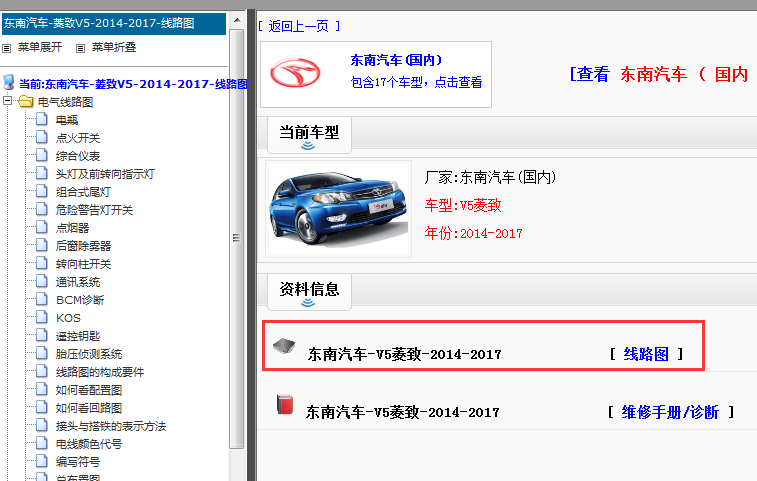The width and height of the screenshot is (757, 481).
Task: Click the page icon beside 组合式尾灯
Action: tap(42, 191)
